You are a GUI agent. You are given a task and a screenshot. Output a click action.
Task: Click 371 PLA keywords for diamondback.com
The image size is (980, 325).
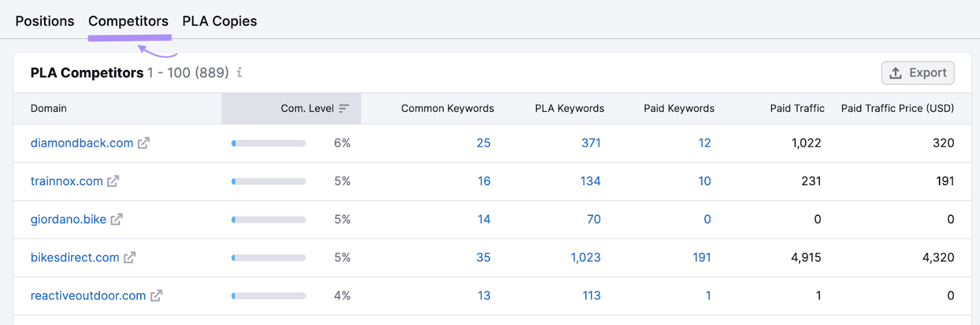point(590,143)
